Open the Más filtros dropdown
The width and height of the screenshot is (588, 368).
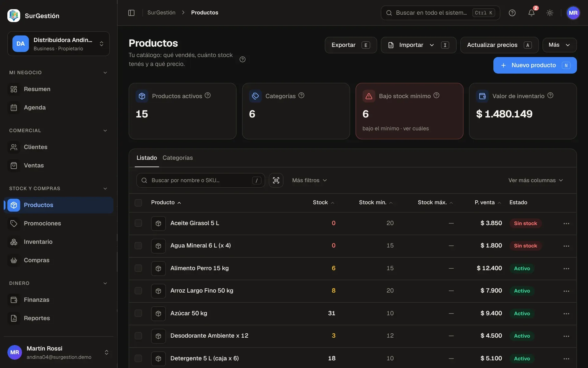pyautogui.click(x=309, y=180)
